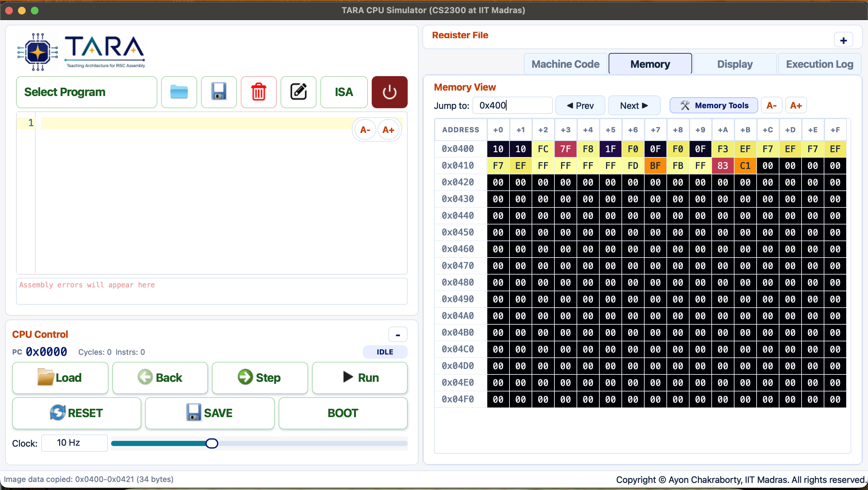Switch to the Display tab
This screenshot has width=868, height=490.
point(734,64)
